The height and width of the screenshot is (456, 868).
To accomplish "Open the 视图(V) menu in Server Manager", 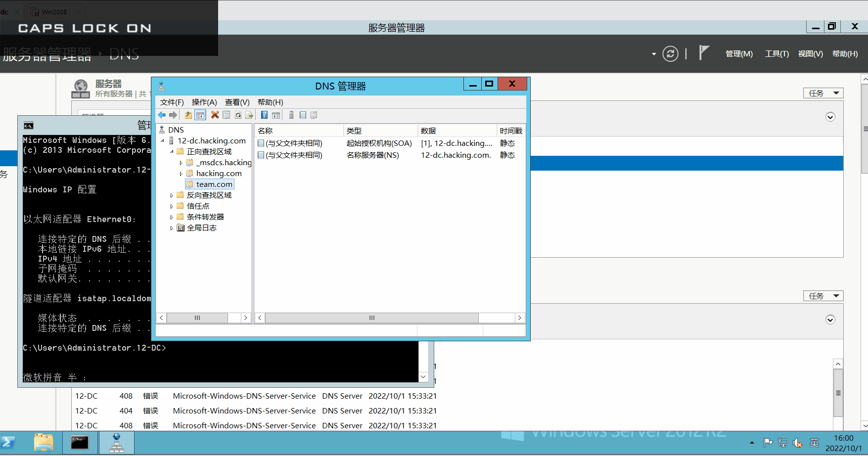I will click(810, 53).
